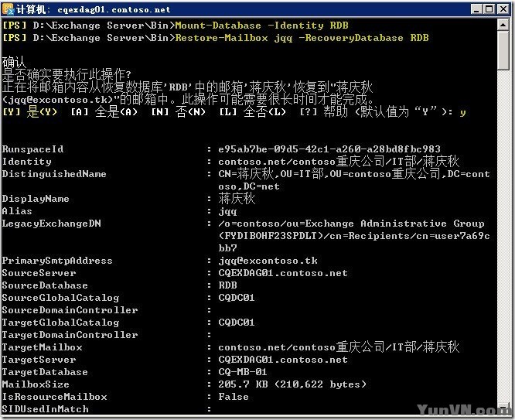
Task: Click the Identity value contoso.net/contoso重庆公司/IT部/蒋庆秋
Action: [339, 162]
